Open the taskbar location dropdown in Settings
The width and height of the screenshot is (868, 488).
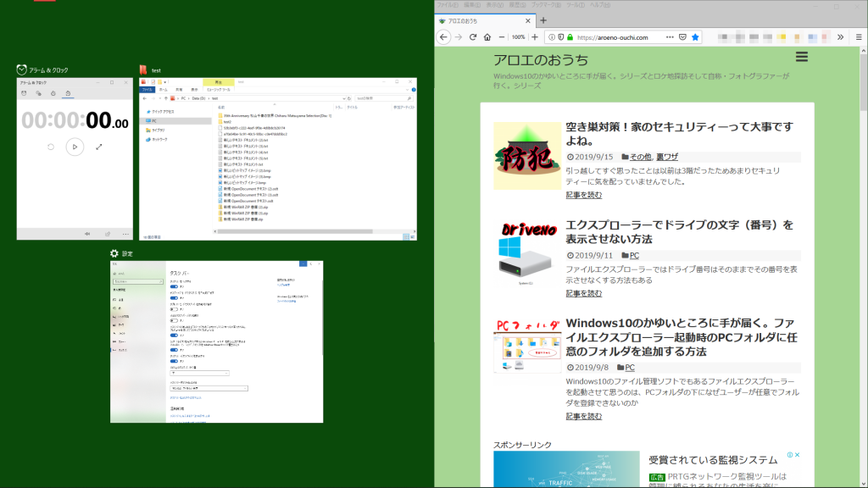click(199, 373)
